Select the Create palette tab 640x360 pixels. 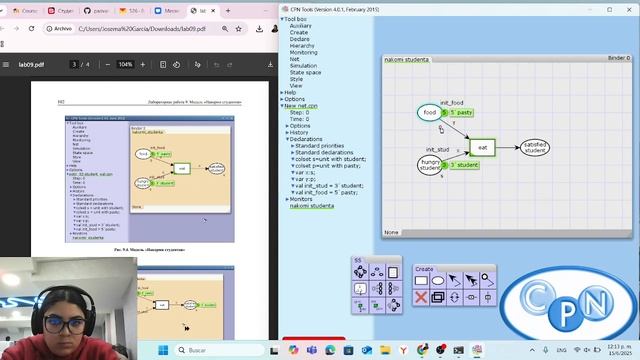[x=424, y=269]
